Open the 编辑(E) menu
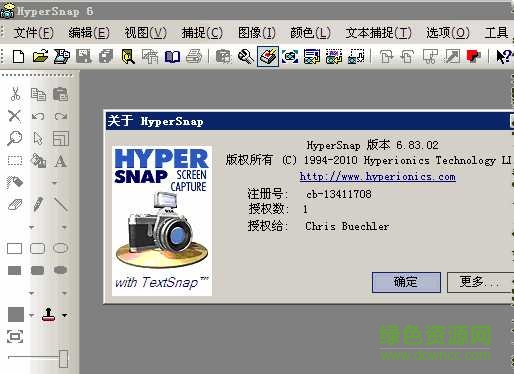Image resolution: width=514 pixels, height=374 pixels. point(89,33)
